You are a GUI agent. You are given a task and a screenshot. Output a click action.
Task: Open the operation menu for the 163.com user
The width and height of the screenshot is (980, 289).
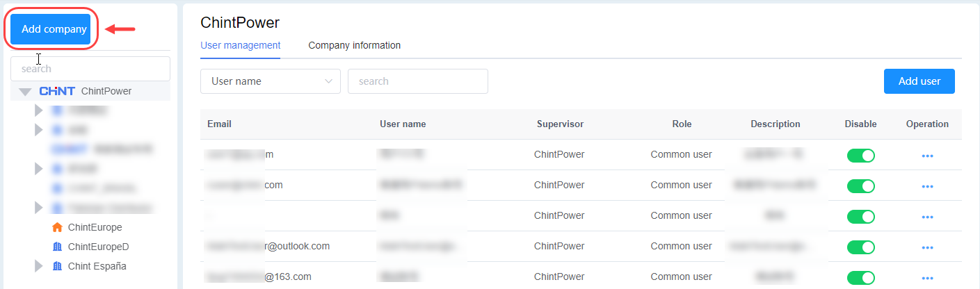[927, 279]
